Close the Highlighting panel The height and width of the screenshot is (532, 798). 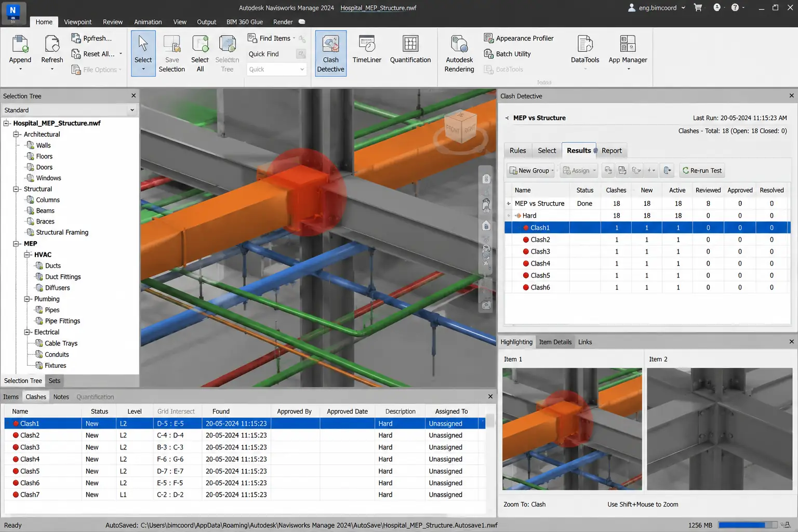coord(791,341)
